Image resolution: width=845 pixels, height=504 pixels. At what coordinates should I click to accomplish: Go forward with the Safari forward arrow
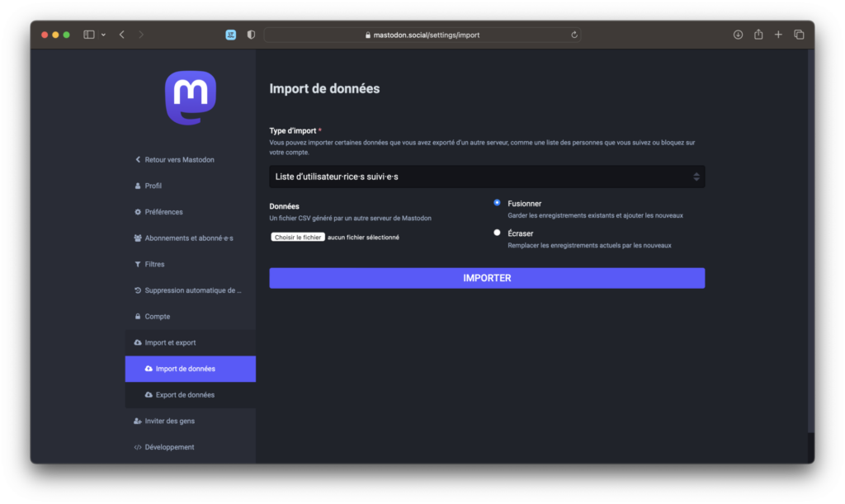click(141, 35)
